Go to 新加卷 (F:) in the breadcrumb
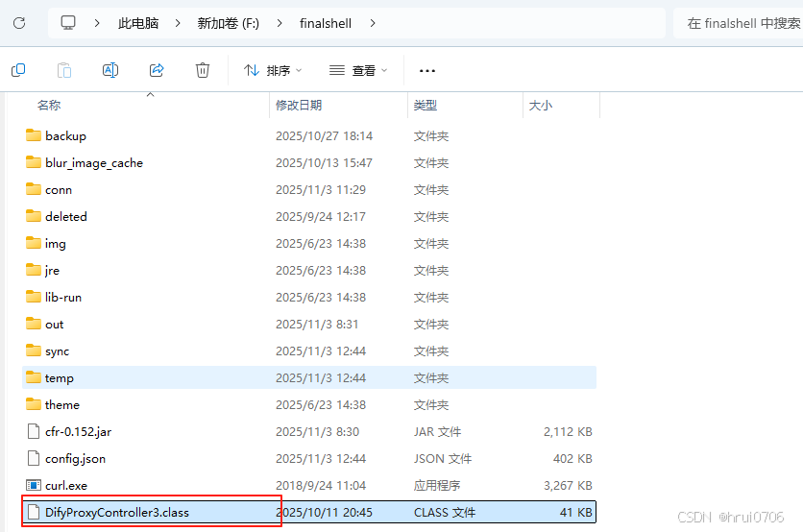Image resolution: width=803 pixels, height=532 pixels. coord(229,23)
